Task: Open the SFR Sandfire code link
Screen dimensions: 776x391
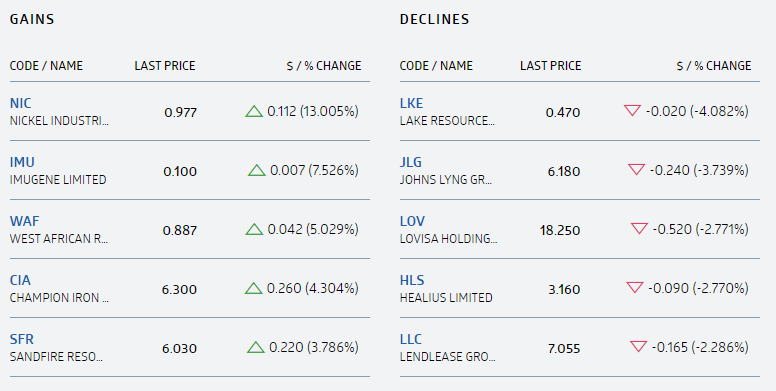Action: 22,339
